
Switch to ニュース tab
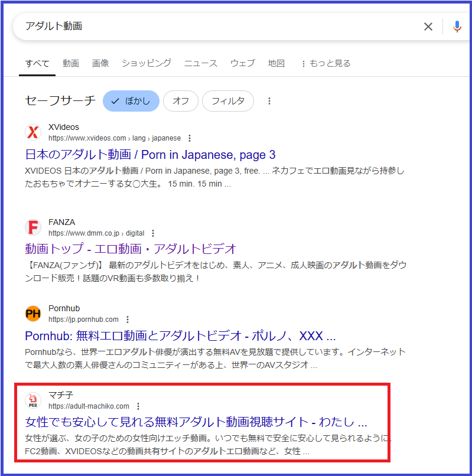(x=201, y=63)
